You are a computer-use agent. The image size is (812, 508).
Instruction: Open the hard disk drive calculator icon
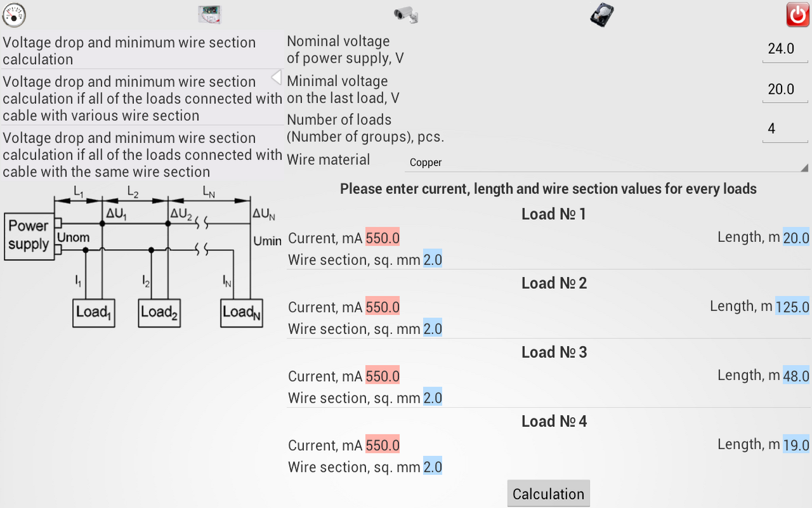(x=601, y=14)
